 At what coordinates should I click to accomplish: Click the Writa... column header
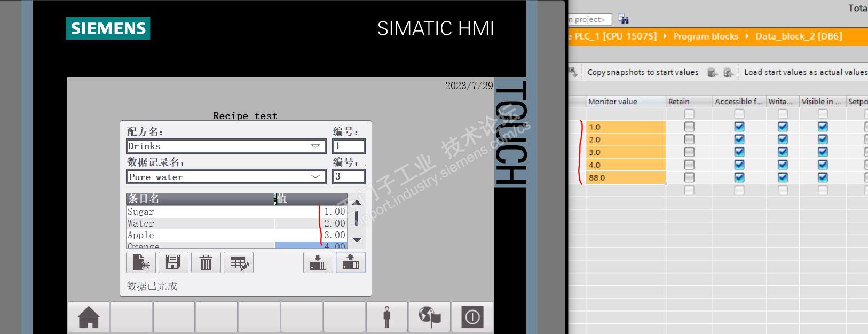pos(783,102)
